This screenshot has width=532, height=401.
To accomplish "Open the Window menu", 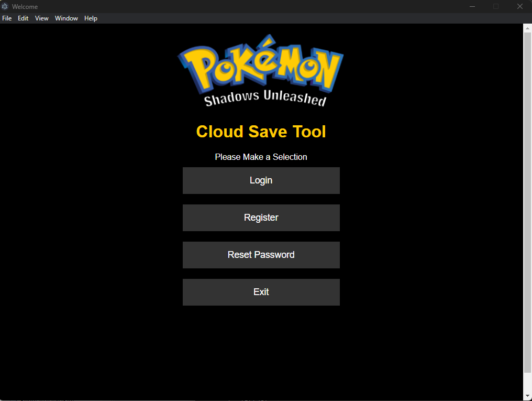I will click(66, 18).
